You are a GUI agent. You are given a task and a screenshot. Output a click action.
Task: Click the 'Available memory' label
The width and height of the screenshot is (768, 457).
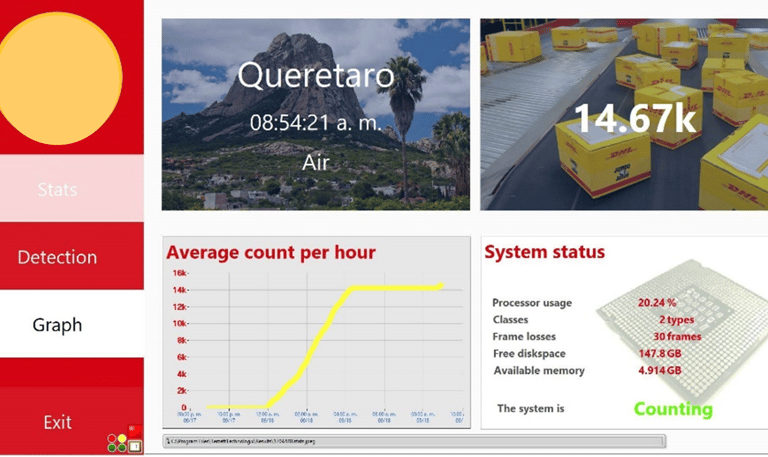coord(539,370)
